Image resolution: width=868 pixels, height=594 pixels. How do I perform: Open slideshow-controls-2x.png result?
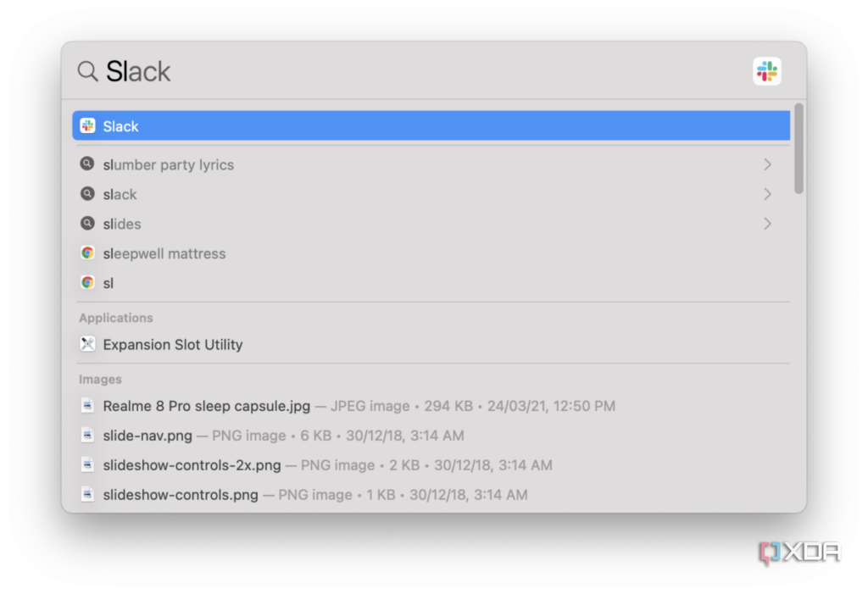[x=431, y=465]
